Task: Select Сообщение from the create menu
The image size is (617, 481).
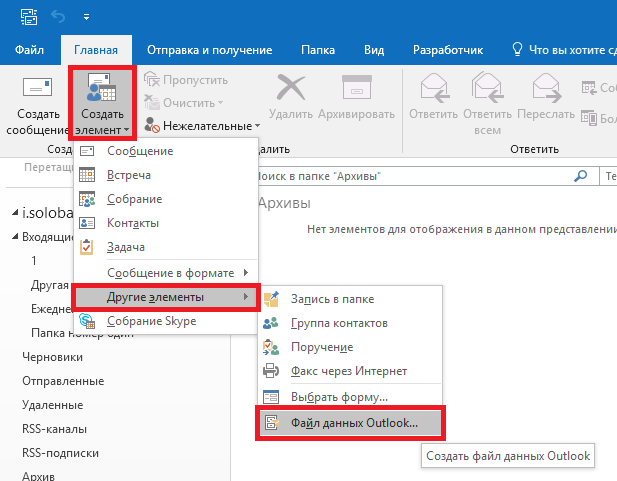Action: point(166,151)
